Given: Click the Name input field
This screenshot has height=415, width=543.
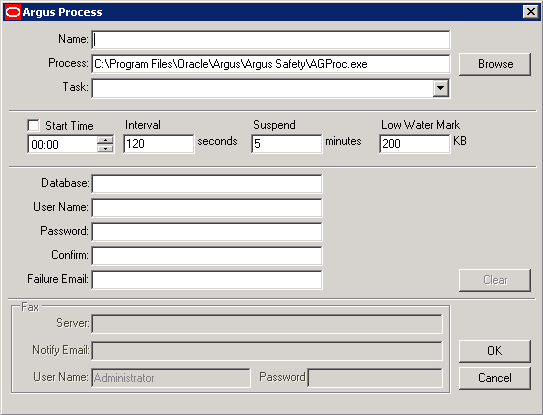Looking at the screenshot, I should (271, 39).
